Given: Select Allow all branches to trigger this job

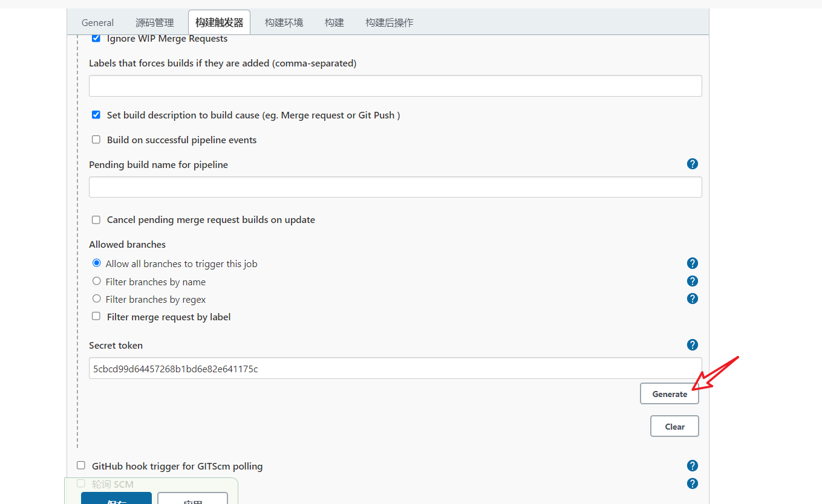Looking at the screenshot, I should [96, 263].
